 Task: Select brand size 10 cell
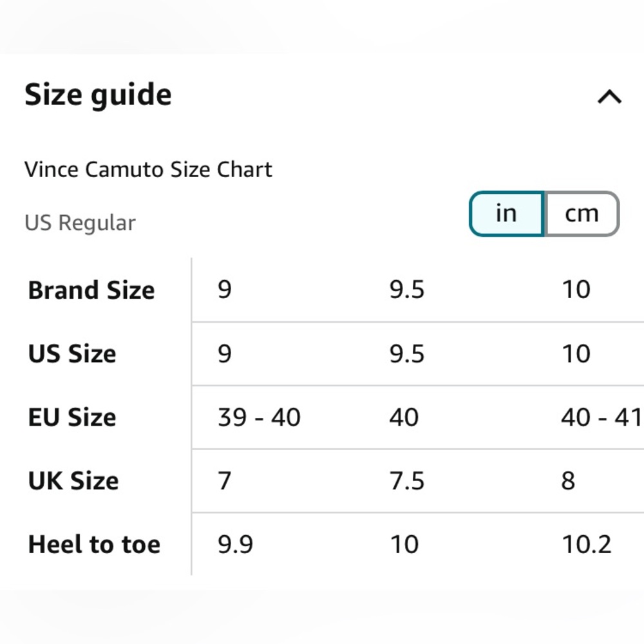[576, 290]
